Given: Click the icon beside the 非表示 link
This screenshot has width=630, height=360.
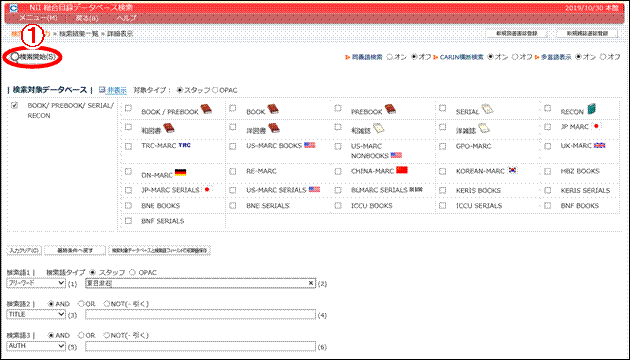Looking at the screenshot, I should (102, 90).
